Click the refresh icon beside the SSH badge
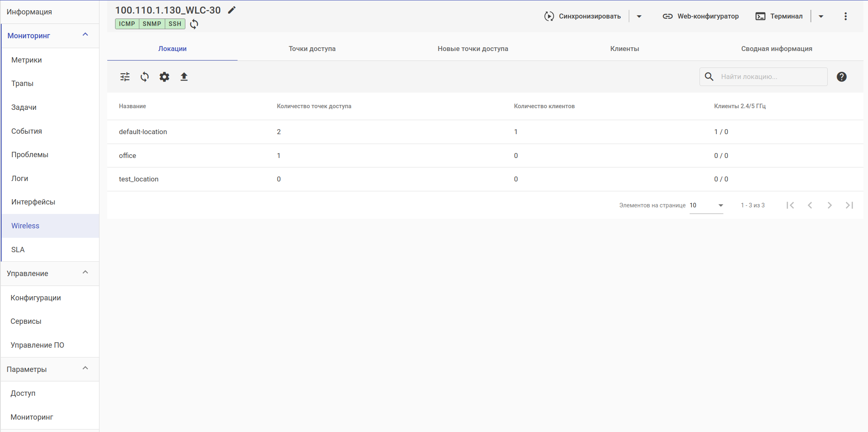The width and height of the screenshot is (868, 432). pyautogui.click(x=194, y=24)
